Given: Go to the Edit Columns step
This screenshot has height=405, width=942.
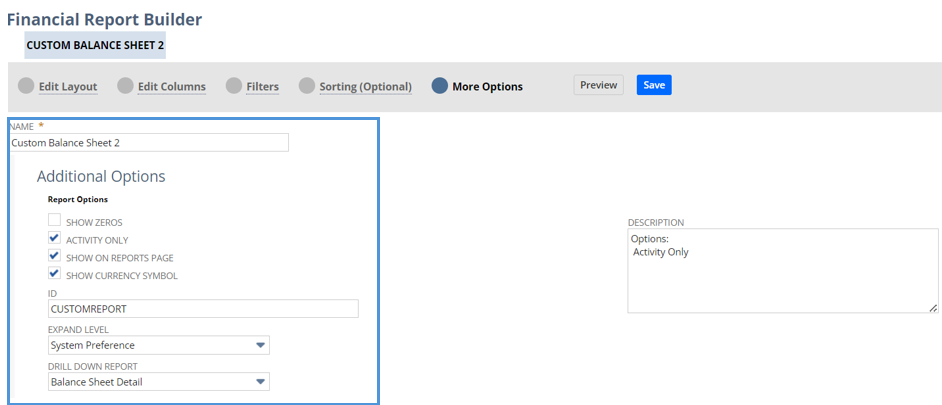Looking at the screenshot, I should coord(172,87).
